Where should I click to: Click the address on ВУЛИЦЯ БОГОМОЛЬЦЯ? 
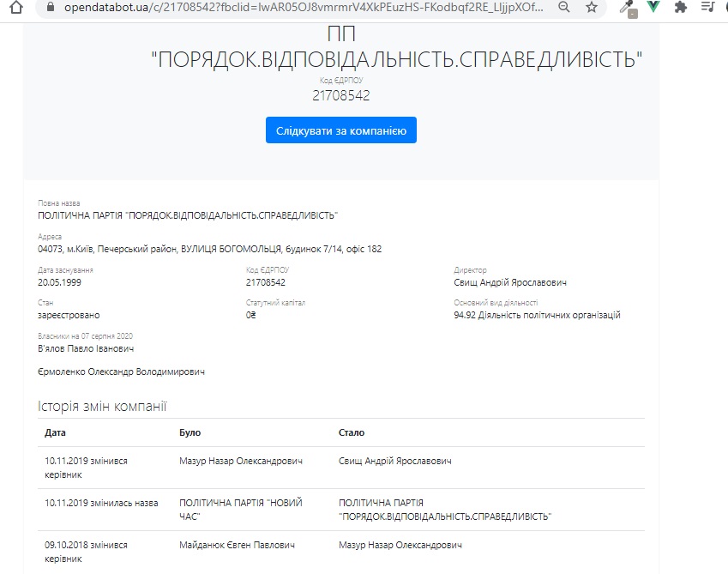click(x=209, y=249)
